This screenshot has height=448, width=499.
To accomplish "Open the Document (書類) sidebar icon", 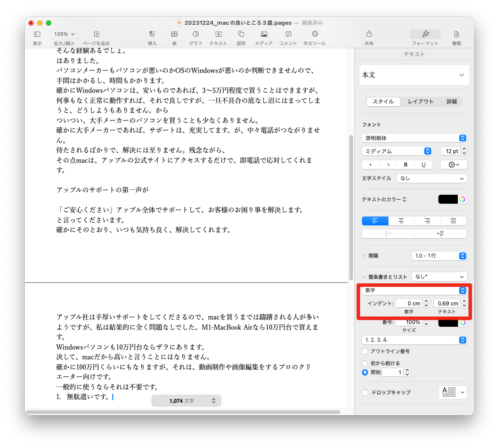I will point(456,34).
